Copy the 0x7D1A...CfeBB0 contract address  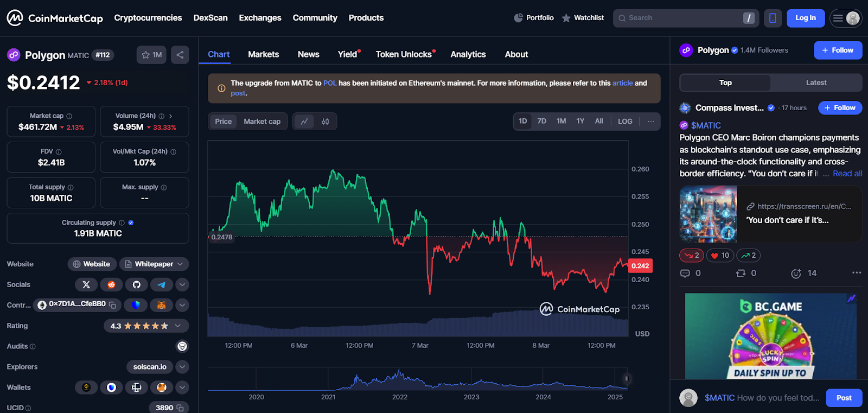pyautogui.click(x=113, y=305)
